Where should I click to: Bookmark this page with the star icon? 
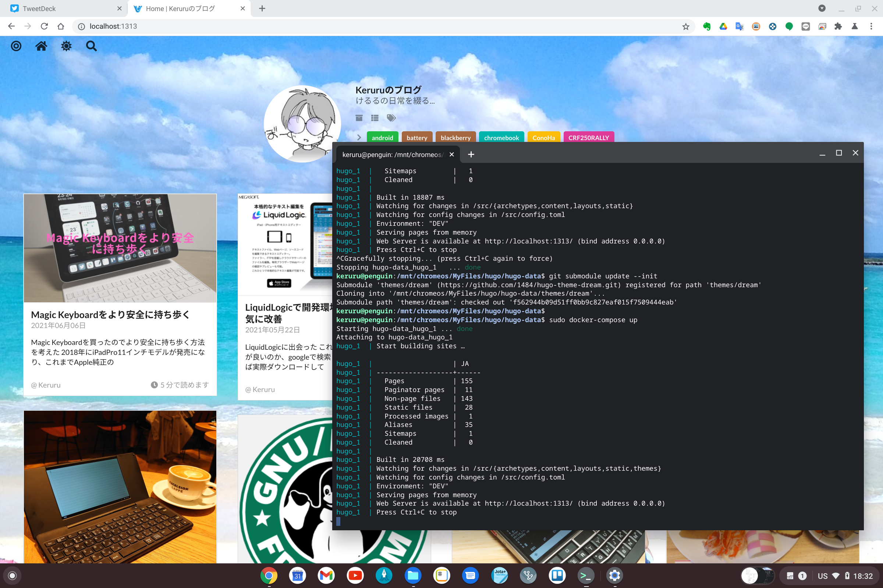[686, 26]
